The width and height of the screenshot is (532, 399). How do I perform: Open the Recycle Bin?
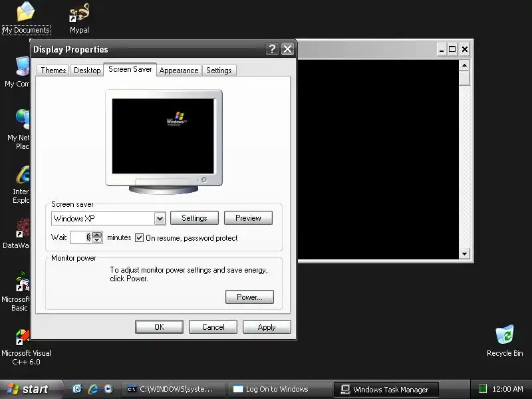point(505,340)
